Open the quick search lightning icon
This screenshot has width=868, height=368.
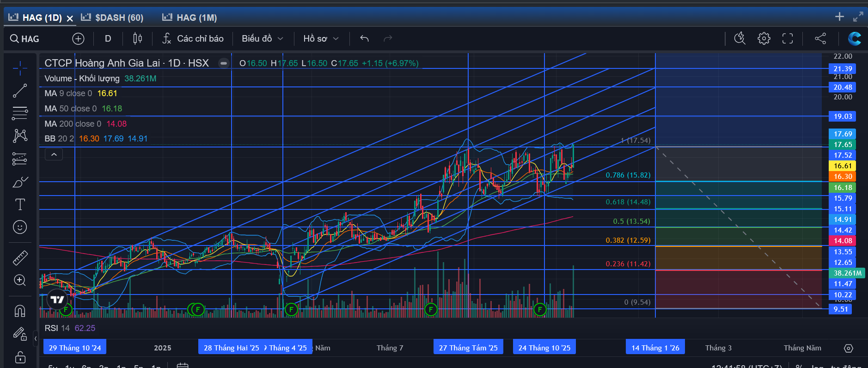(740, 38)
